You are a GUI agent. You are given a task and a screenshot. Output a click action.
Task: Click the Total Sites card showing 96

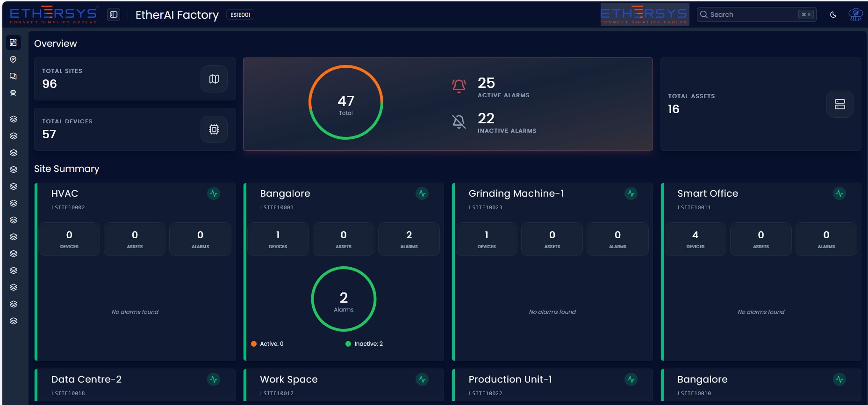(x=135, y=79)
